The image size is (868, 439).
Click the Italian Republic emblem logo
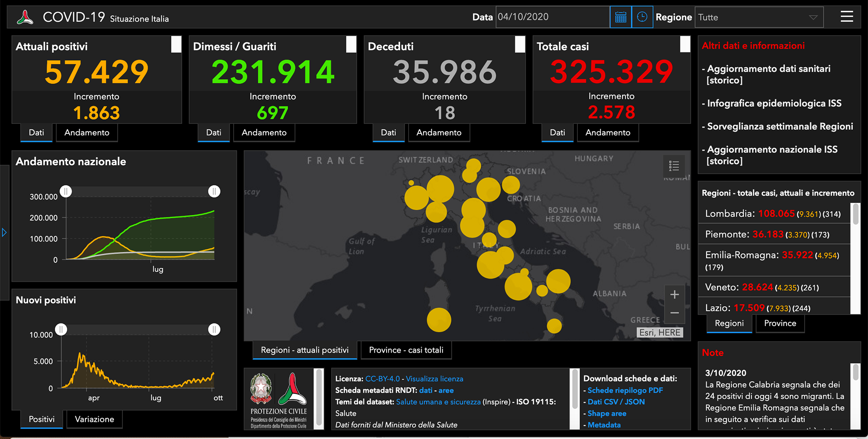click(x=261, y=389)
